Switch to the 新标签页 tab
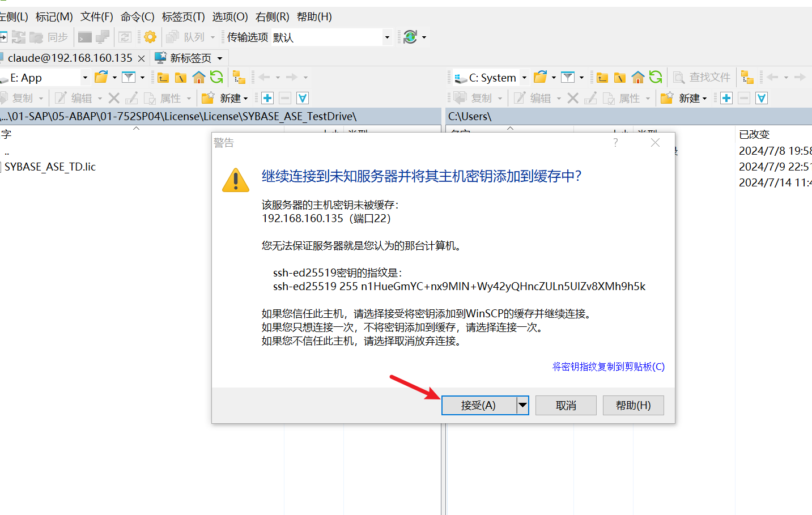812x515 pixels. (190, 58)
